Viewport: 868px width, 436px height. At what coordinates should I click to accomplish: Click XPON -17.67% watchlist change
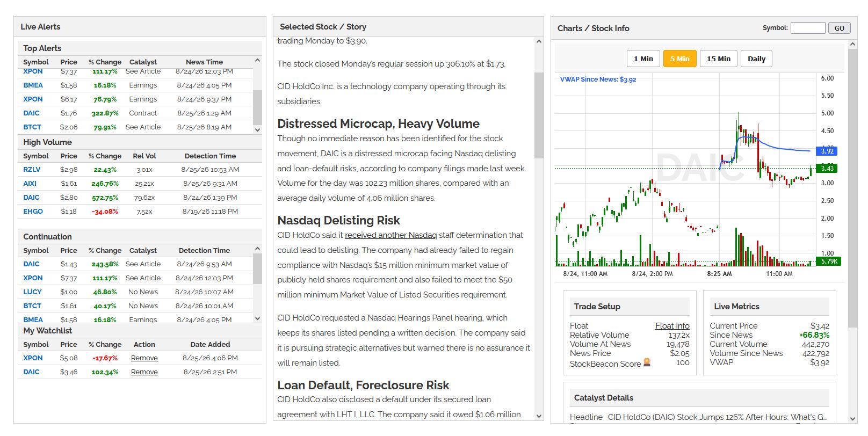click(x=105, y=358)
